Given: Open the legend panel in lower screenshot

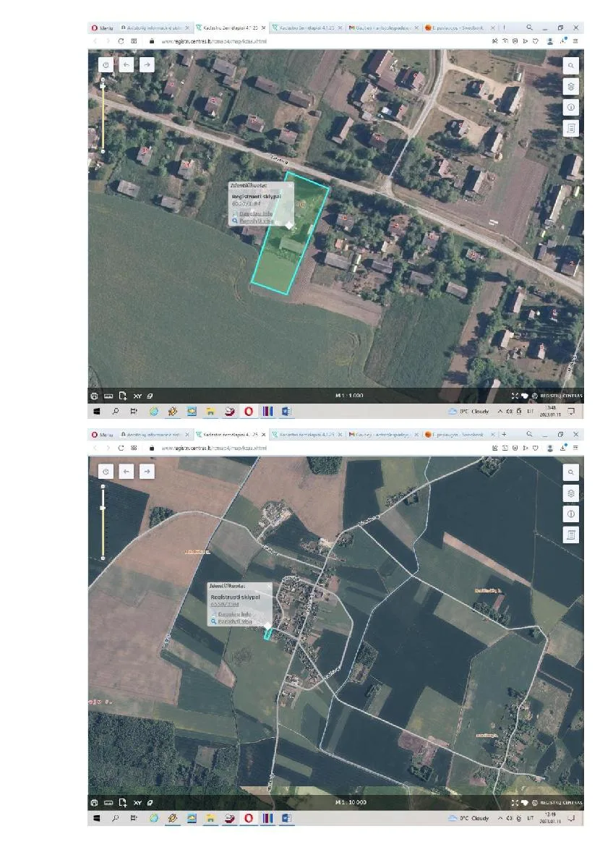Looking at the screenshot, I should coord(571,535).
